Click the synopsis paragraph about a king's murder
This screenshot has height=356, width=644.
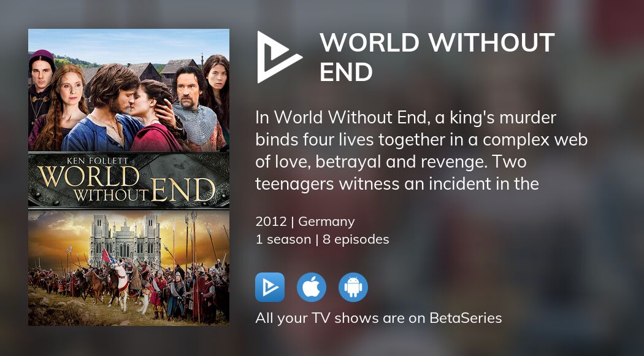tap(421, 150)
